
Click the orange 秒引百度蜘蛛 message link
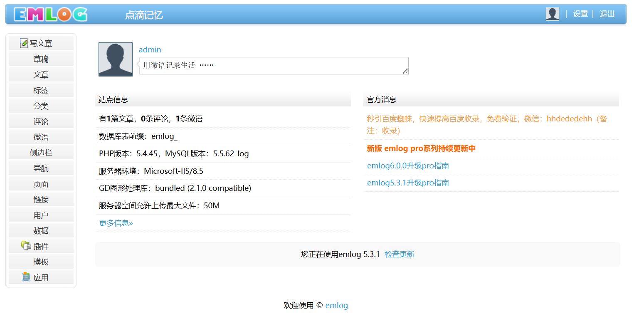[487, 125]
